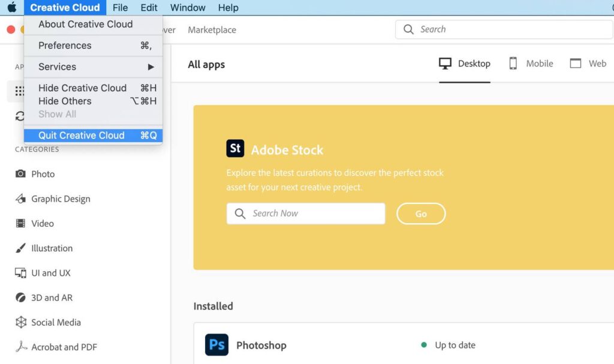614x364 pixels.
Task: Select the Social Media category icon
Action: (21, 322)
